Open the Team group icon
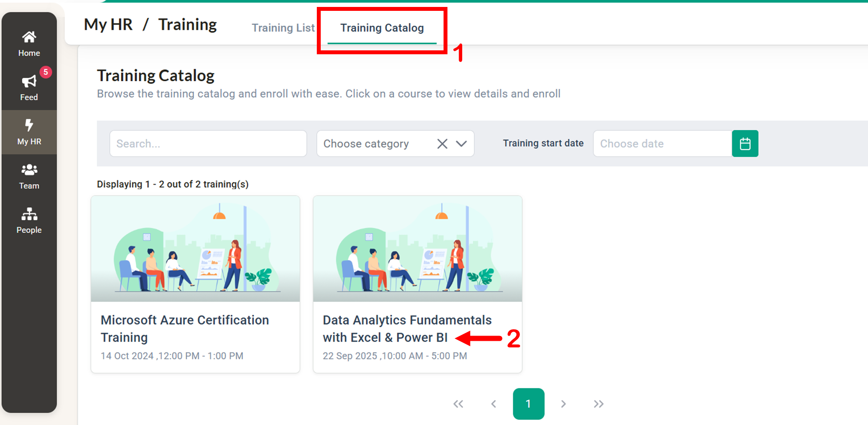The width and height of the screenshot is (868, 425). pyautogui.click(x=29, y=170)
